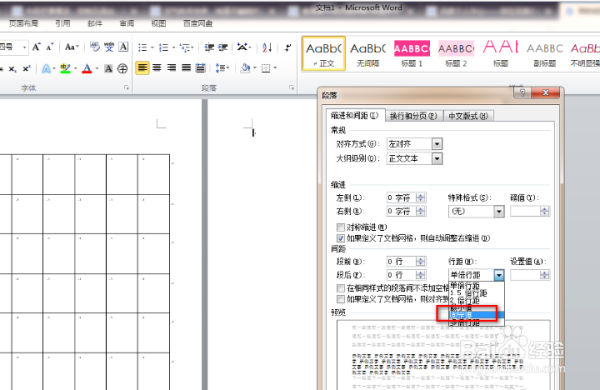
Task: Switch to 中文版式 tab
Action: [x=468, y=116]
